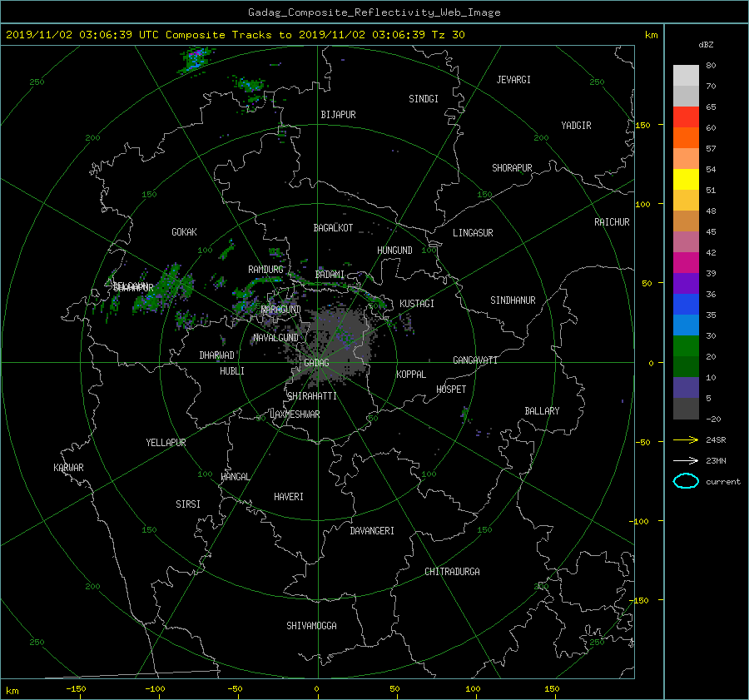This screenshot has width=749, height=700.
Task: Click the LAXMESHWAR city label
Action: pos(295,415)
